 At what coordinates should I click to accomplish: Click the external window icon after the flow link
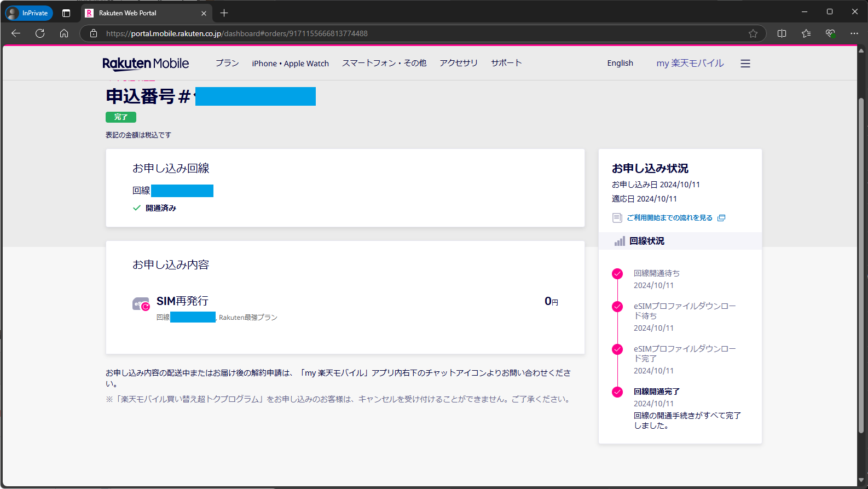[721, 218]
